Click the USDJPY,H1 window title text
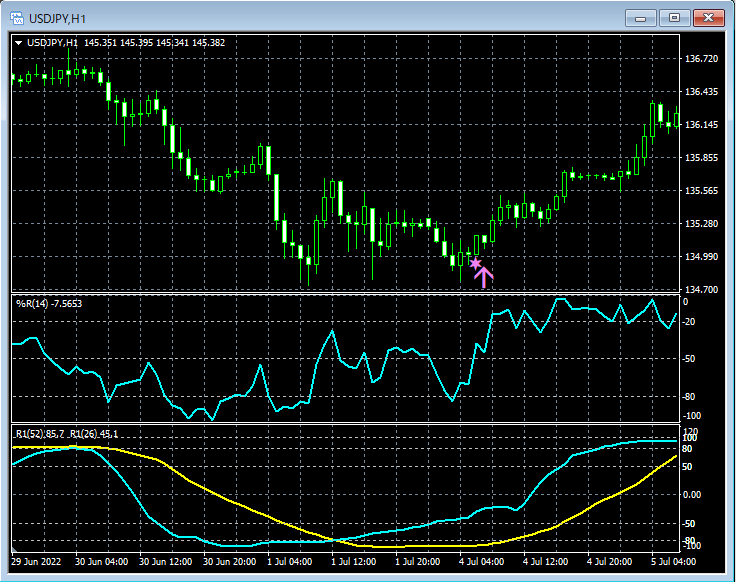The height and width of the screenshot is (582, 737). (58, 19)
